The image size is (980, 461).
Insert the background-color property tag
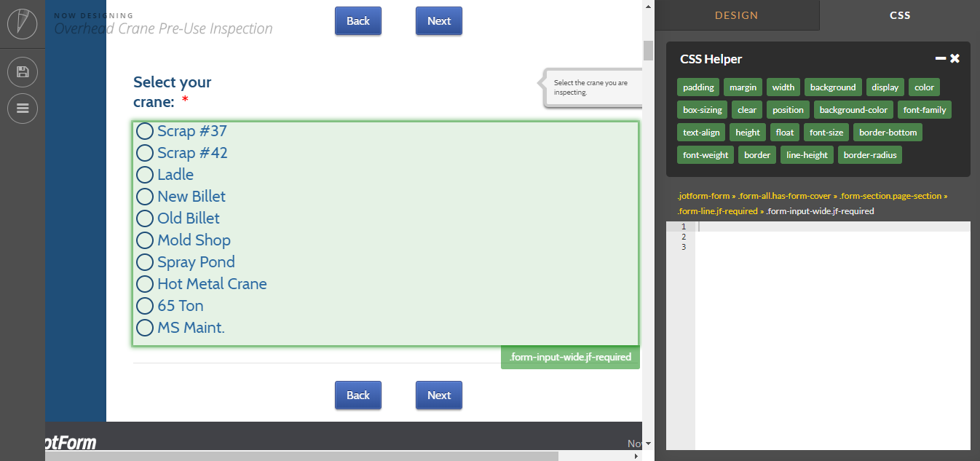click(x=853, y=109)
